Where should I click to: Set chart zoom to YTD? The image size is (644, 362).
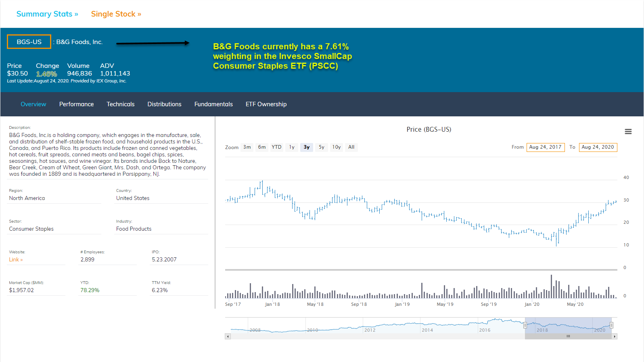click(276, 147)
